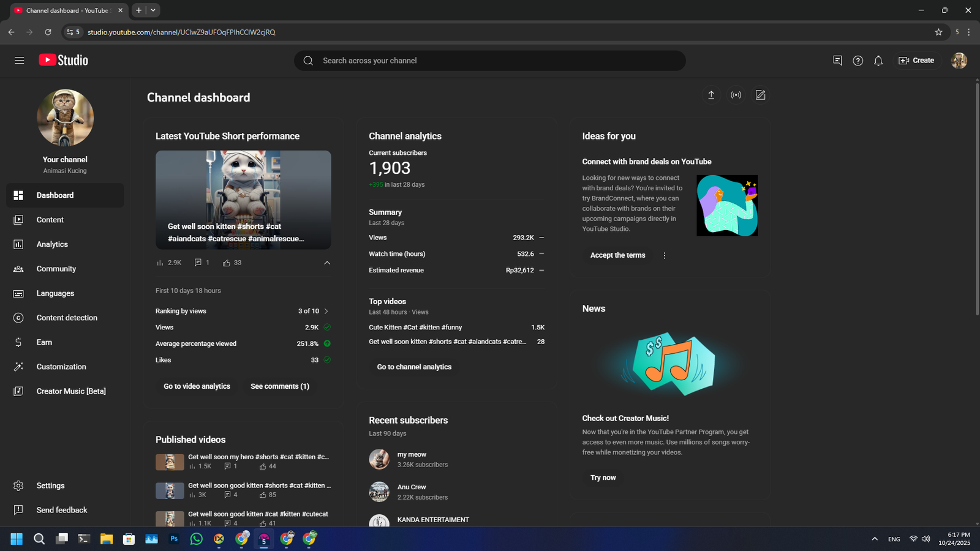980x551 pixels.
Task: Open the help question mark icon
Action: click(x=858, y=61)
